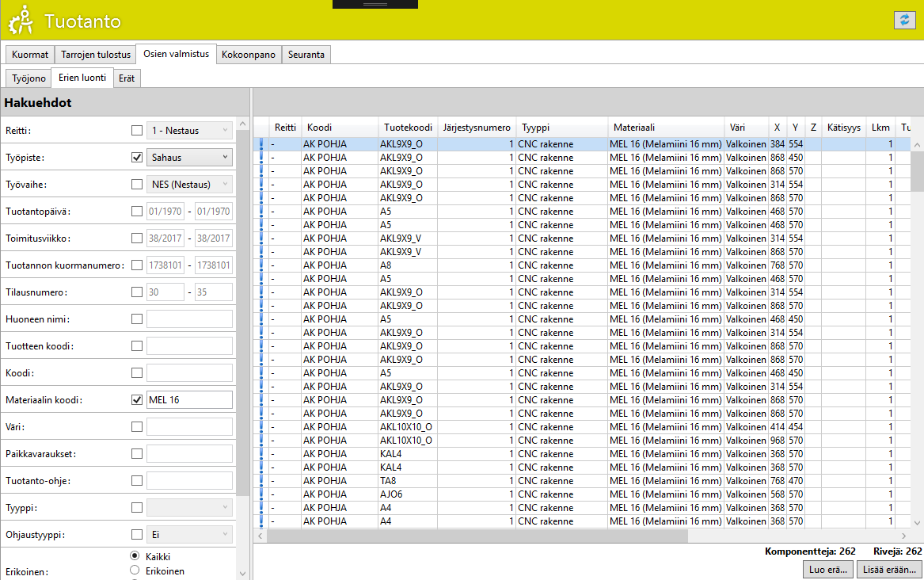Select the Erien luonti sub-tab
Viewport: 924px width, 580px height.
click(82, 77)
